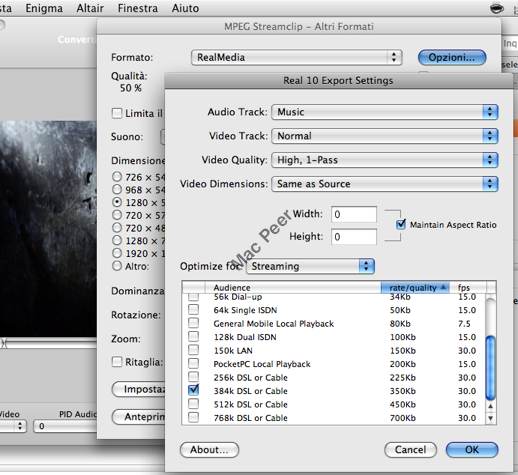Select the 1920 resolution radio button
The height and width of the screenshot is (475, 518).
click(117, 253)
